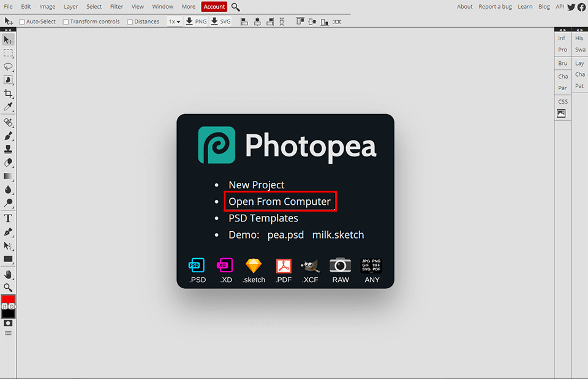Select the Type tool
The height and width of the screenshot is (379, 588).
(x=9, y=218)
